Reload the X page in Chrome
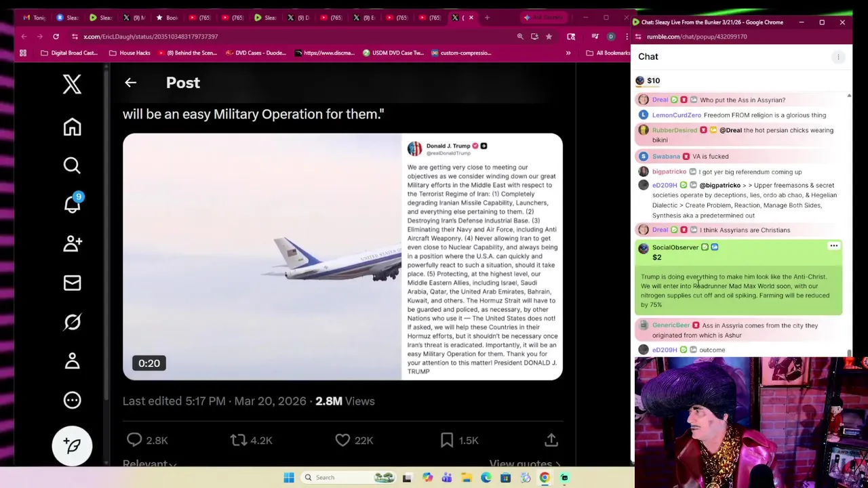Image resolution: width=868 pixels, height=488 pixels. tap(56, 37)
